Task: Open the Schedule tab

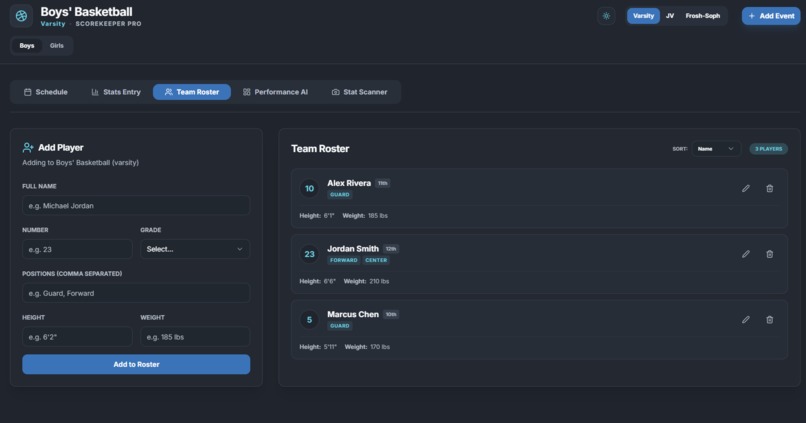Action: [46, 92]
